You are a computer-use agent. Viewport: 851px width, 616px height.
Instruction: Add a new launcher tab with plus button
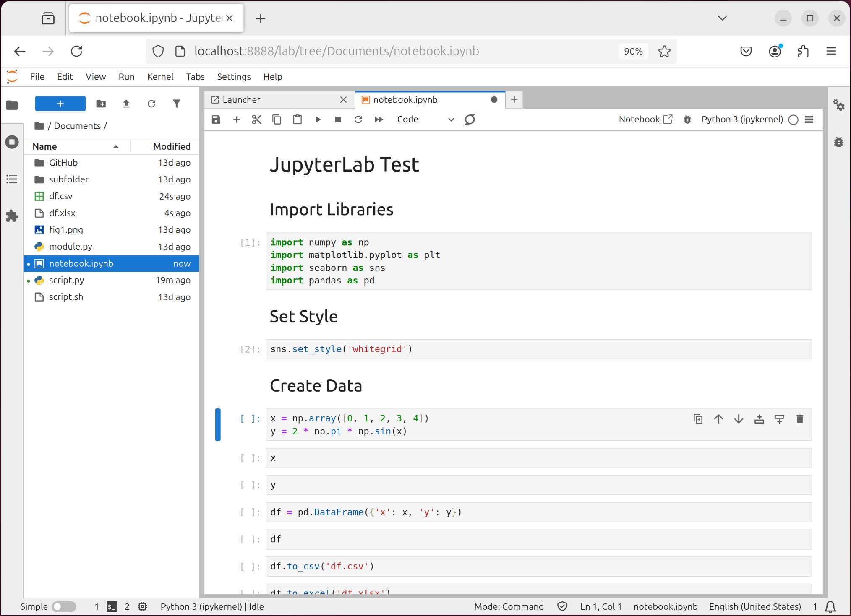click(x=514, y=100)
